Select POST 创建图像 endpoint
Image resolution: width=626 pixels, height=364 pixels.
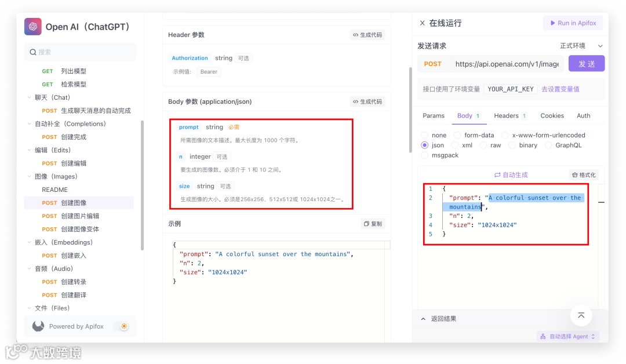coord(79,203)
